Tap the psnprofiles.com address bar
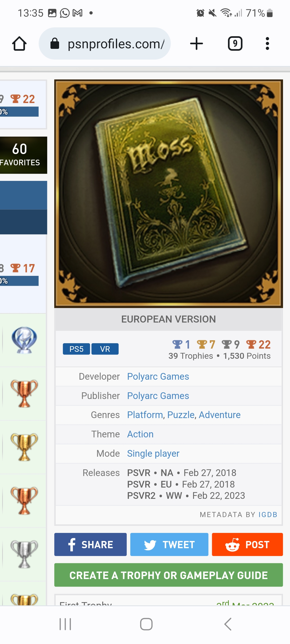290x644 pixels. (x=105, y=43)
